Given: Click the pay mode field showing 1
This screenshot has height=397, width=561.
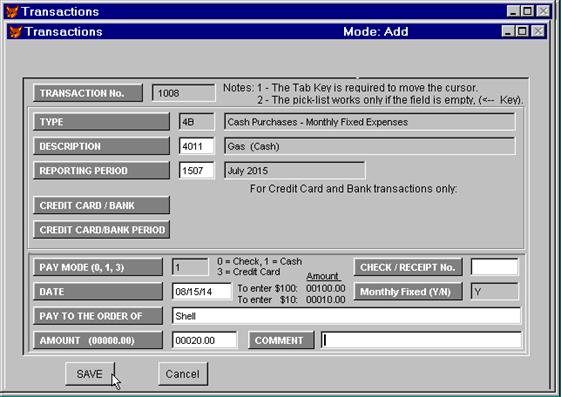Looking at the screenshot, I should tap(190, 268).
